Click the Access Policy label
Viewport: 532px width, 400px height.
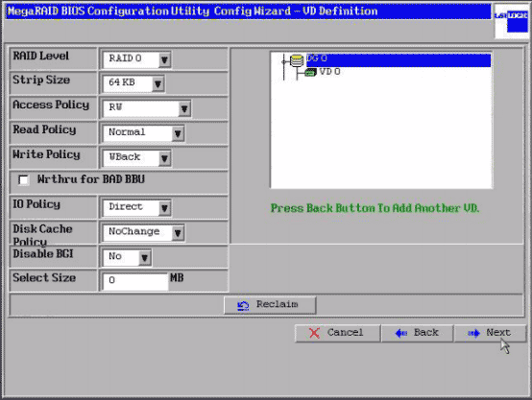coord(51,105)
